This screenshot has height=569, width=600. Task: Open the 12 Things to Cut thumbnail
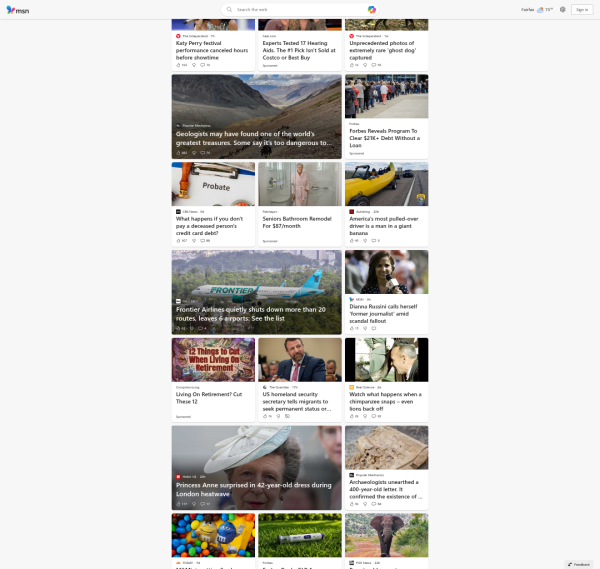tap(213, 360)
